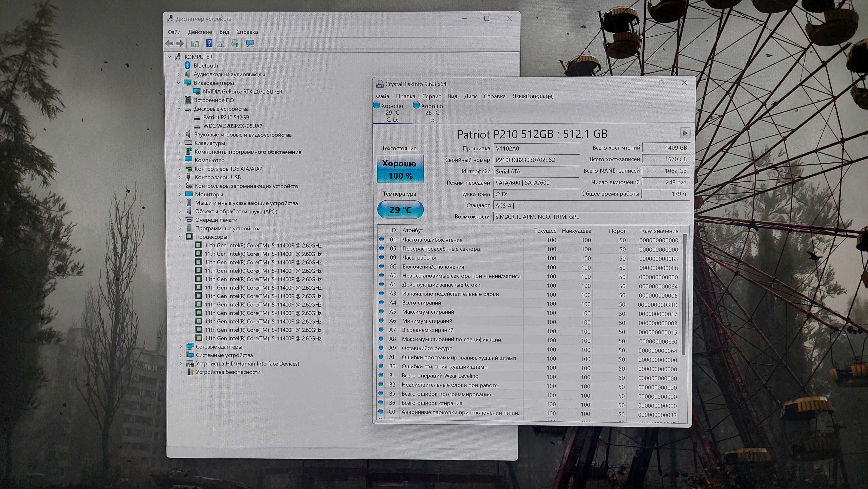Open Правка menu in CrystalDiskInfo
The height and width of the screenshot is (489, 868).
click(405, 96)
